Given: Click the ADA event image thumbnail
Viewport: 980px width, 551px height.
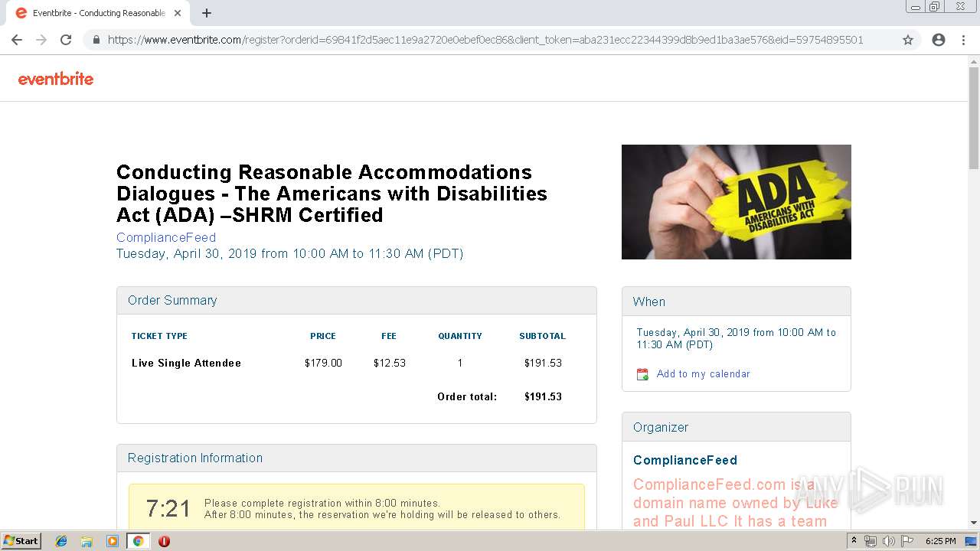Looking at the screenshot, I should point(736,202).
